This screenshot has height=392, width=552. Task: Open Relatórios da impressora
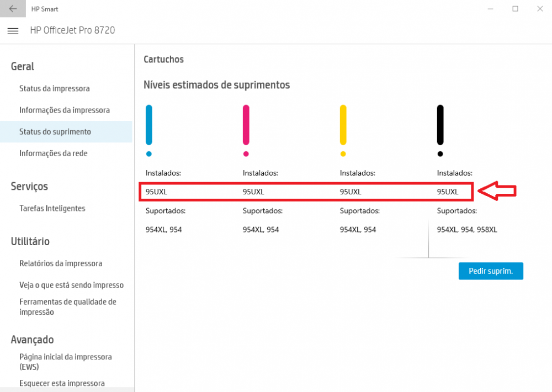[61, 263]
